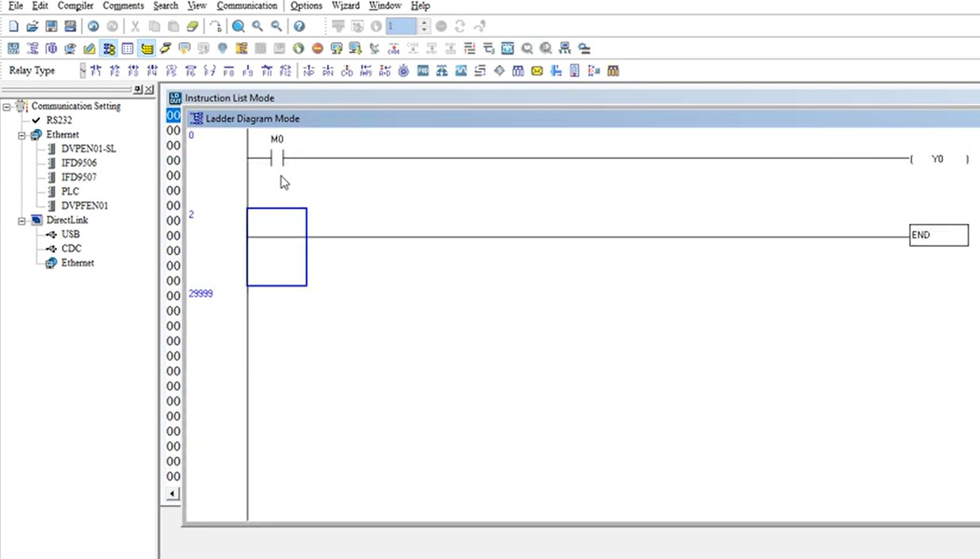Image resolution: width=980 pixels, height=559 pixels.
Task: Click the F12 icon on the relay toolbar
Action: pyautogui.click(x=286, y=70)
